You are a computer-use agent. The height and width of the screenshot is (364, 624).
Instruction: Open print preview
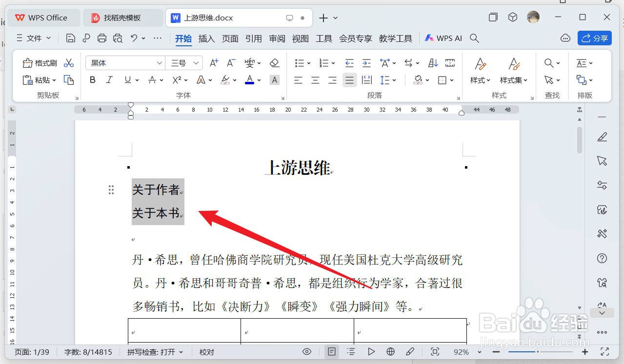coord(118,38)
